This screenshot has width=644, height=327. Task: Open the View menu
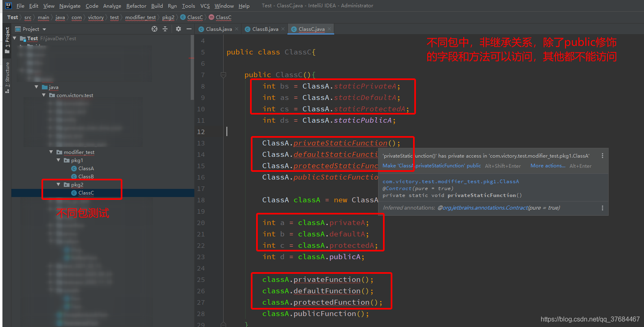49,6
